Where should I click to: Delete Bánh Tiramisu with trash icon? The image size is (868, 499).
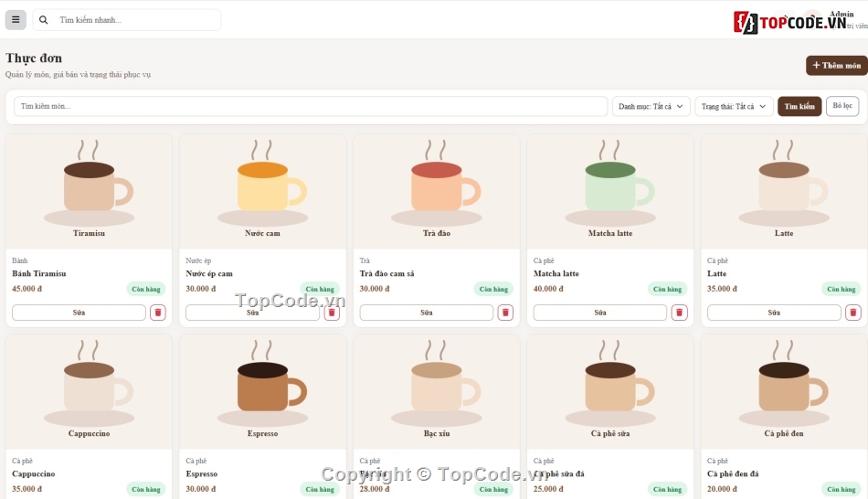click(x=158, y=313)
